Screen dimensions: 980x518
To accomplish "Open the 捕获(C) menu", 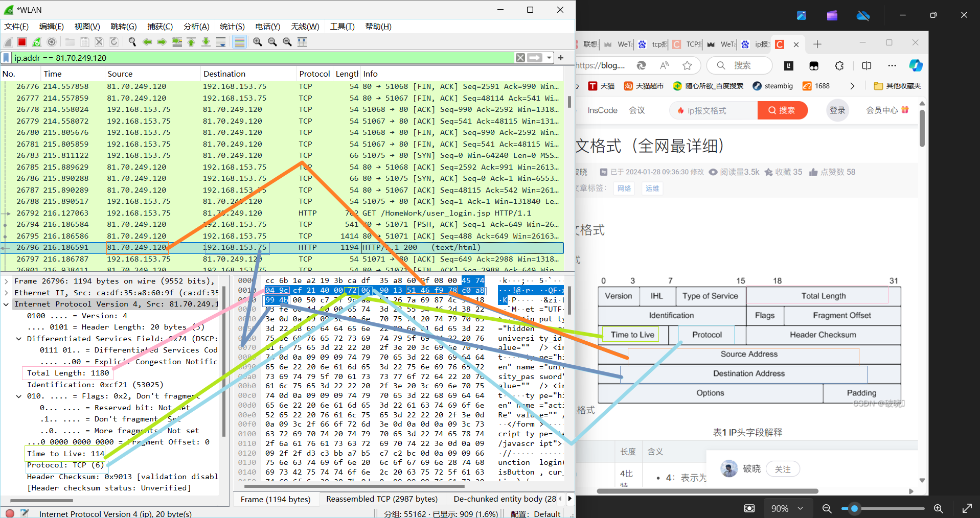I will coord(160,27).
